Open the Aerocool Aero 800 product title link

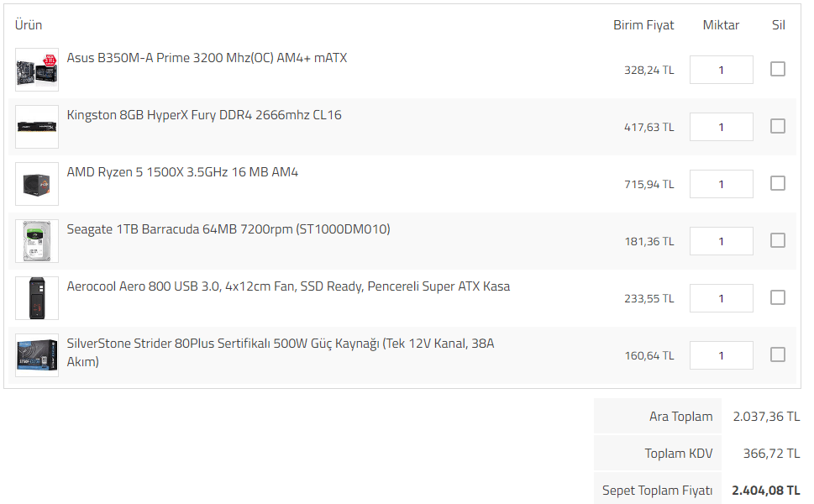(288, 286)
